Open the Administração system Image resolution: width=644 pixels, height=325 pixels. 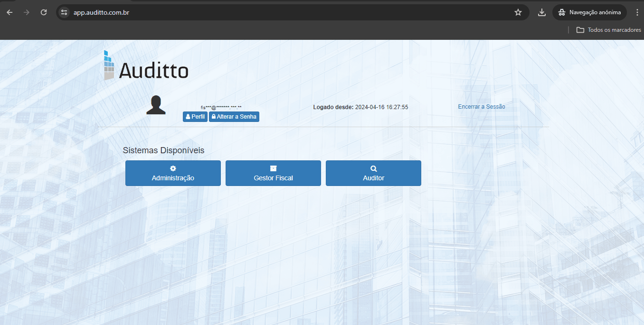click(173, 173)
